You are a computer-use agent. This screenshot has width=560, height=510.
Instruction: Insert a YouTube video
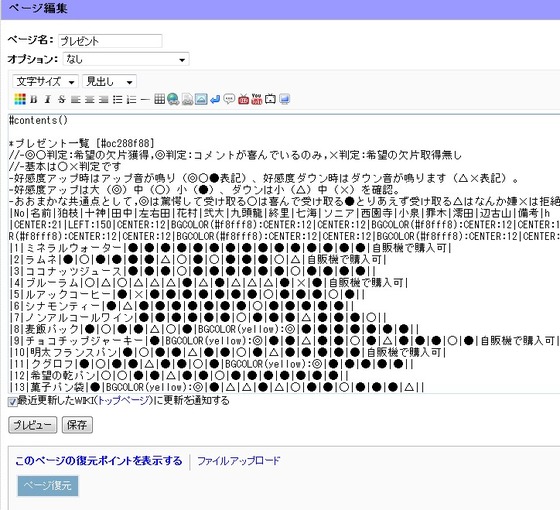[257, 99]
